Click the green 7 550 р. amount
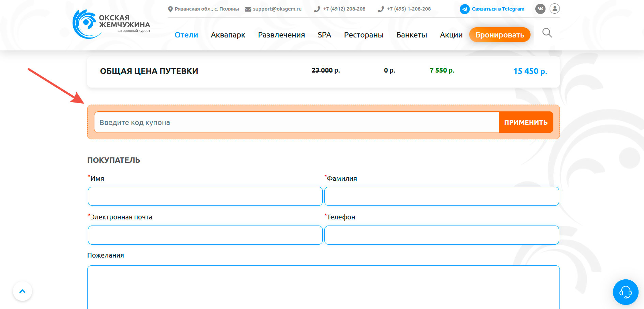644x309 pixels. click(x=442, y=70)
